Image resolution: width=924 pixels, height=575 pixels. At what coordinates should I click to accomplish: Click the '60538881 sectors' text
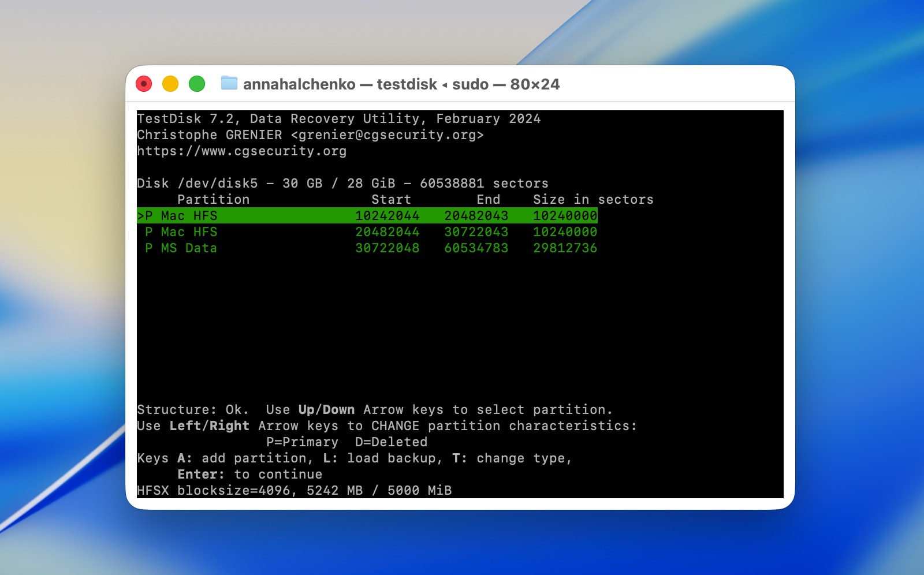(x=484, y=183)
